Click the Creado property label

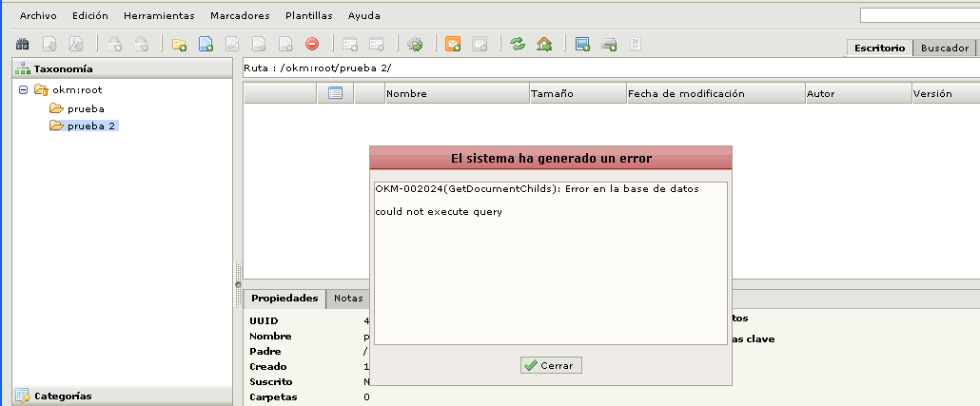[268, 367]
